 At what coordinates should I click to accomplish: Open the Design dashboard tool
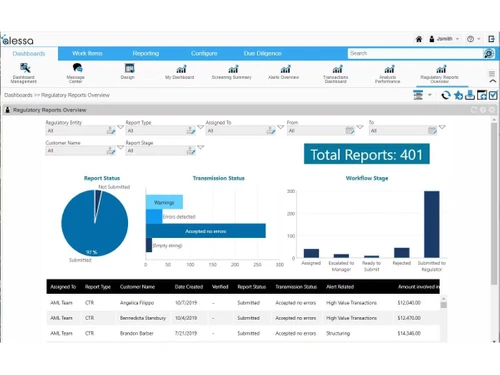(x=128, y=71)
